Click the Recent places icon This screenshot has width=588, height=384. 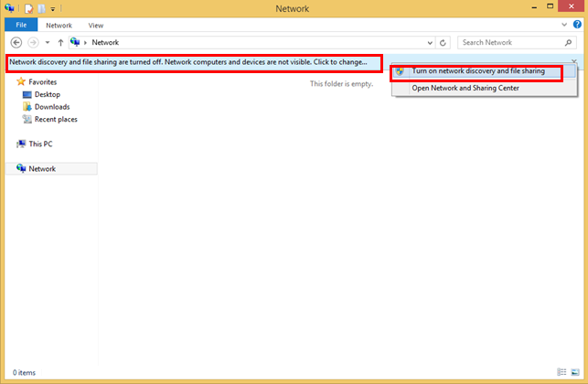tap(27, 119)
